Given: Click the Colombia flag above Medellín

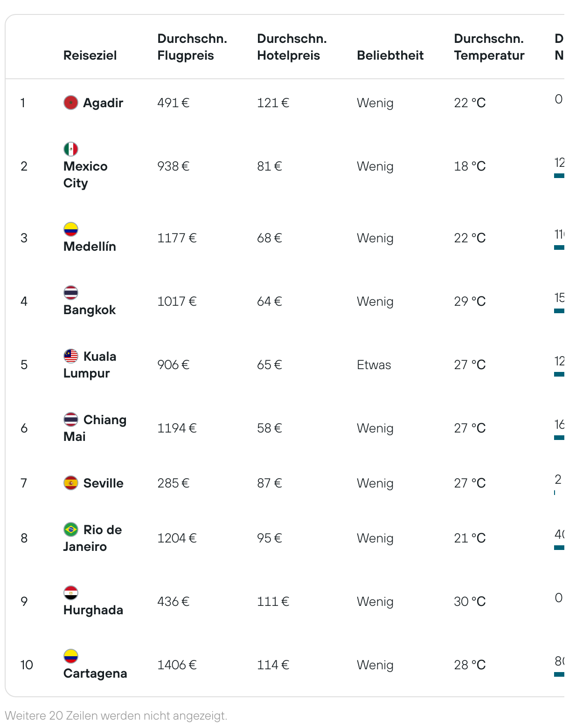Looking at the screenshot, I should (x=71, y=229).
